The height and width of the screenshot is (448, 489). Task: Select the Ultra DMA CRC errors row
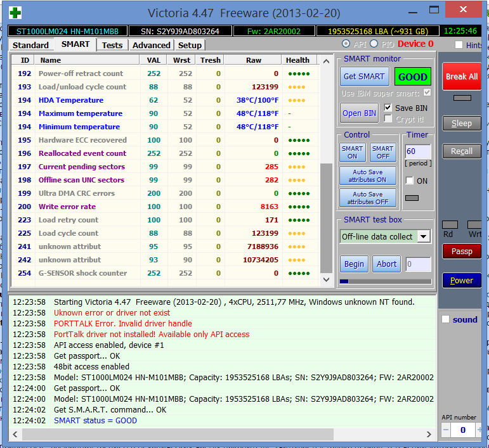click(166, 193)
